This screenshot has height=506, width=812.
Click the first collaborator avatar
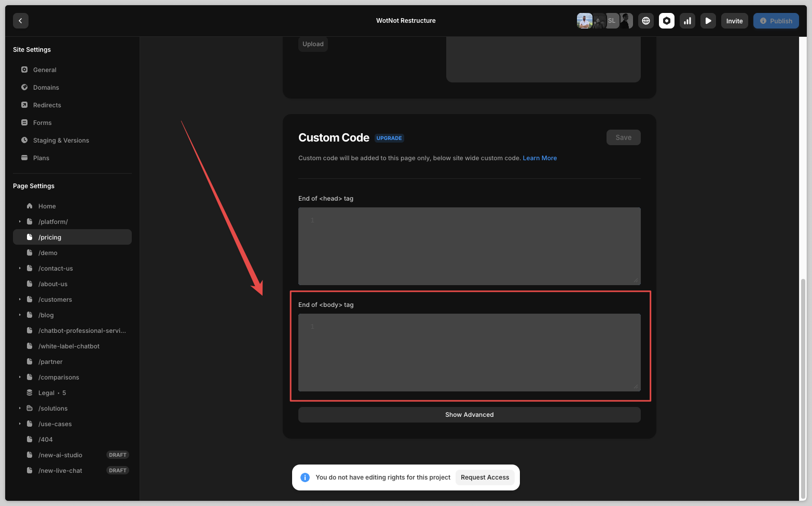click(584, 21)
